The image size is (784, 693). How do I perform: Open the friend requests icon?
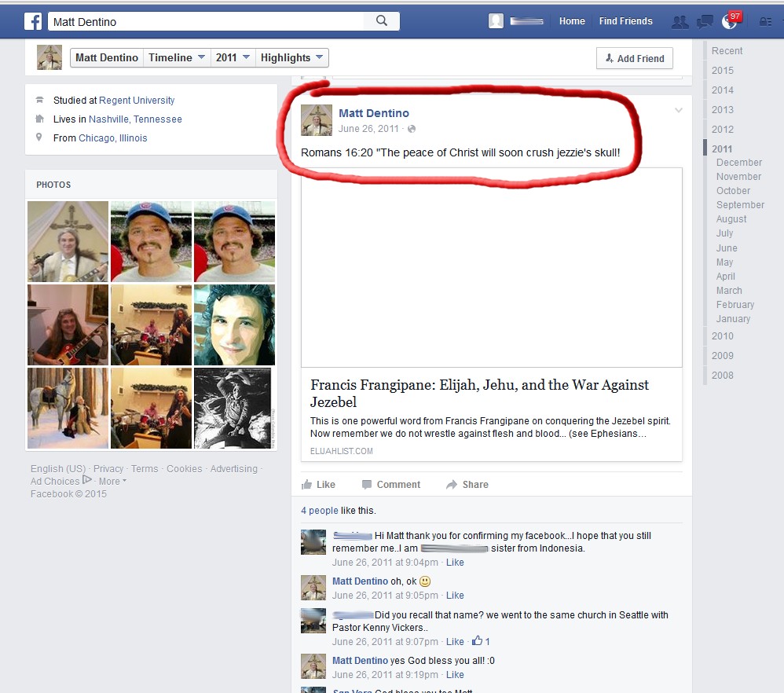680,21
